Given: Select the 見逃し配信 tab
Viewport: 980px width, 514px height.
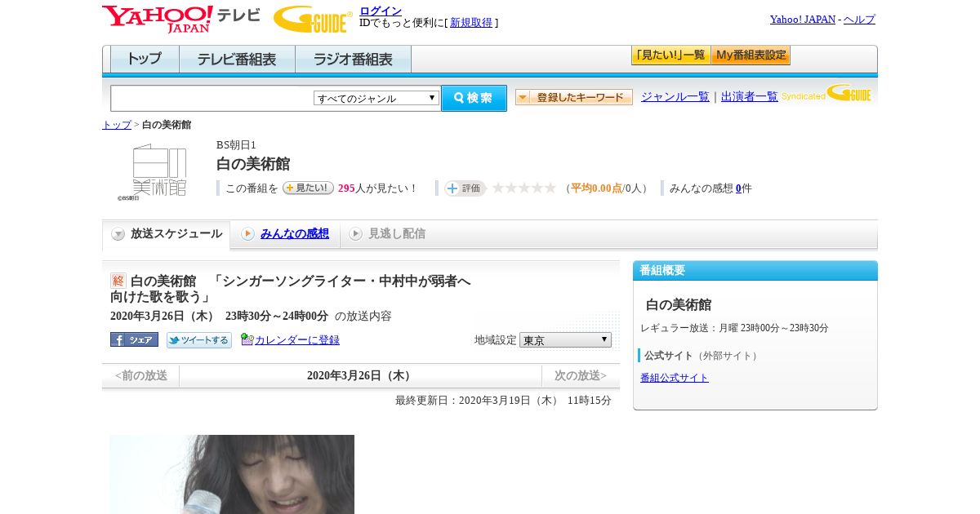Looking at the screenshot, I should tap(397, 234).
